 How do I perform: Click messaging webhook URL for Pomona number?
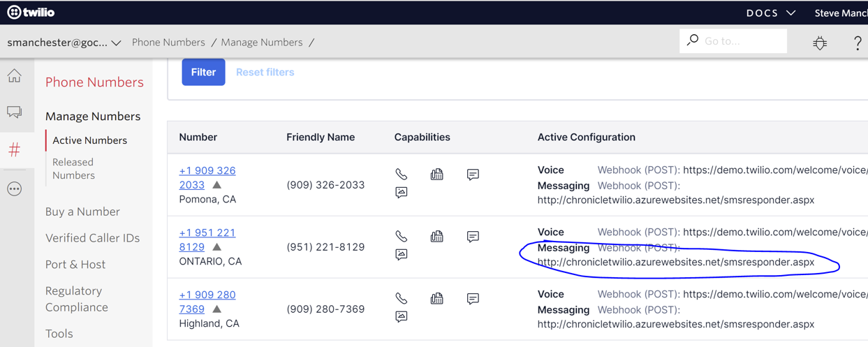pyautogui.click(x=676, y=200)
